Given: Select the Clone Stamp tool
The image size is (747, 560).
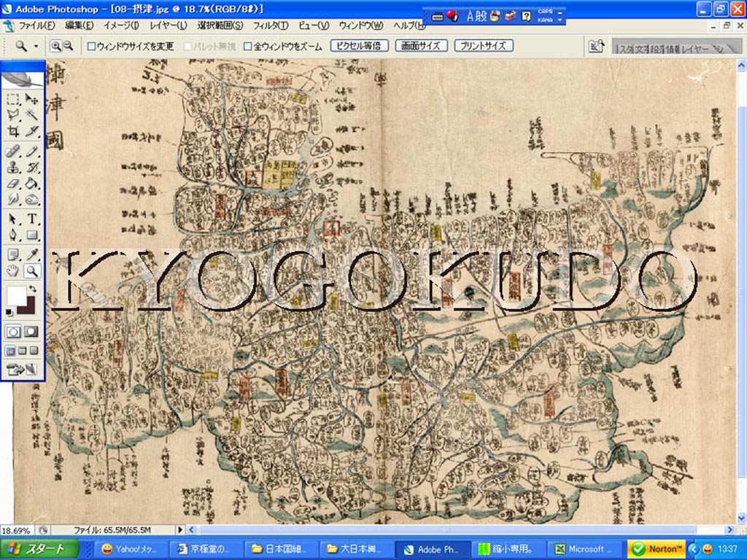Looking at the screenshot, I should click(13, 168).
